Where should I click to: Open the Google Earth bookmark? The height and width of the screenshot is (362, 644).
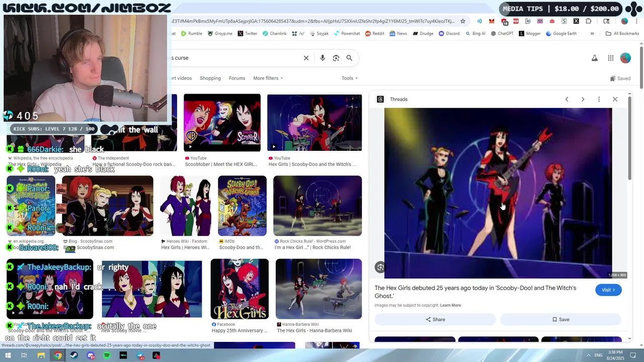coord(561,34)
